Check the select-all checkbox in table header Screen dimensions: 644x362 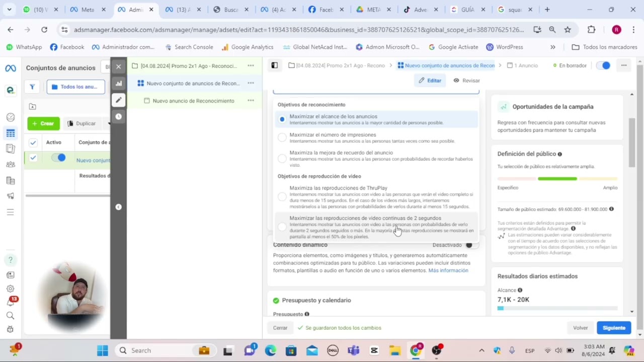tap(33, 142)
